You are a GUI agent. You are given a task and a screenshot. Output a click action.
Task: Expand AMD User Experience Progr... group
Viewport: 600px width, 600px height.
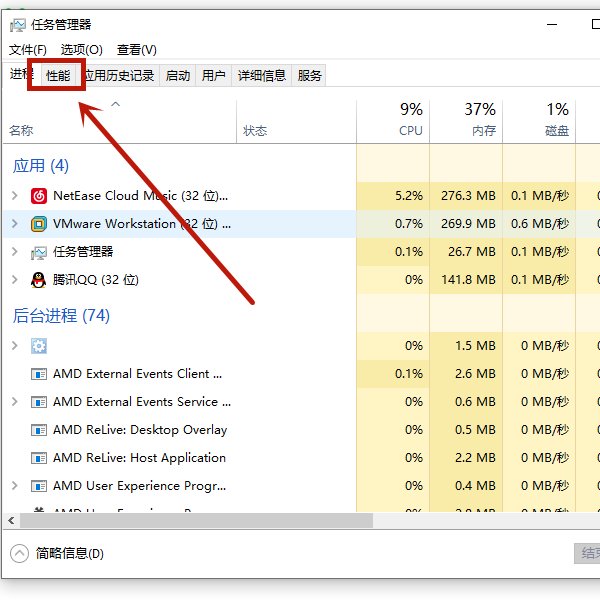click(x=15, y=486)
